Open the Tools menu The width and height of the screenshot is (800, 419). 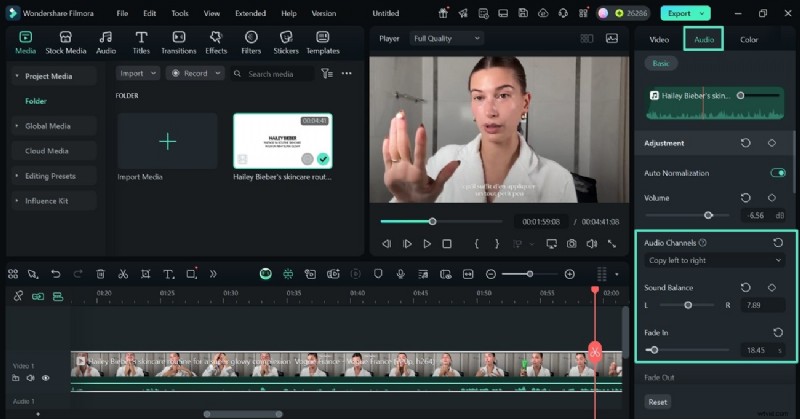click(x=180, y=13)
